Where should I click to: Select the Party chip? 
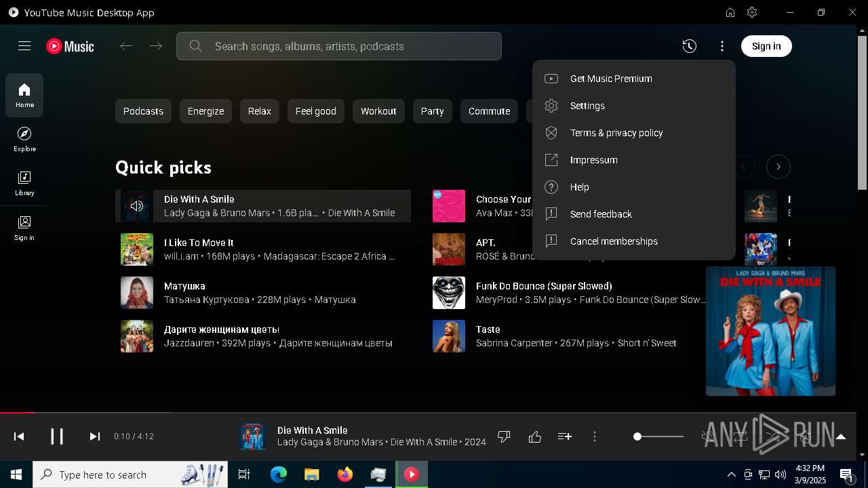click(x=432, y=111)
